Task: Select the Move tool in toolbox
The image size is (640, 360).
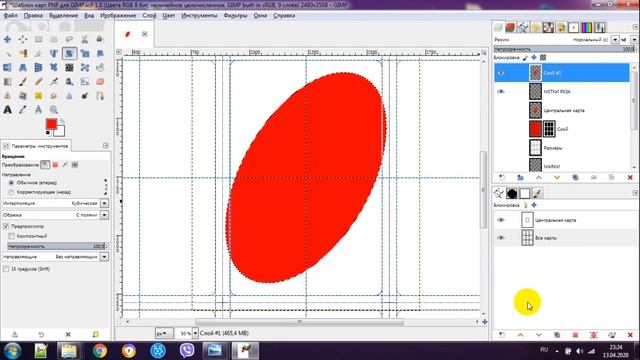Action: coord(7,40)
